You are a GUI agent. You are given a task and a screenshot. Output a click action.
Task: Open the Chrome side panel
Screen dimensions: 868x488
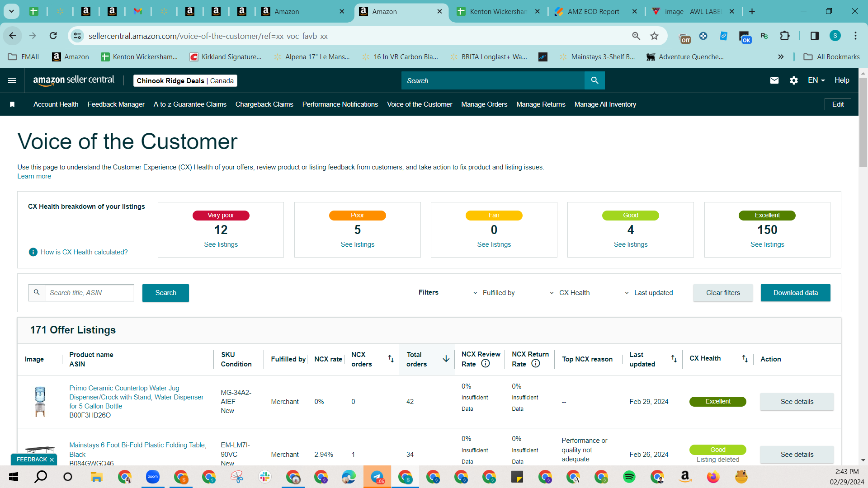815,36
